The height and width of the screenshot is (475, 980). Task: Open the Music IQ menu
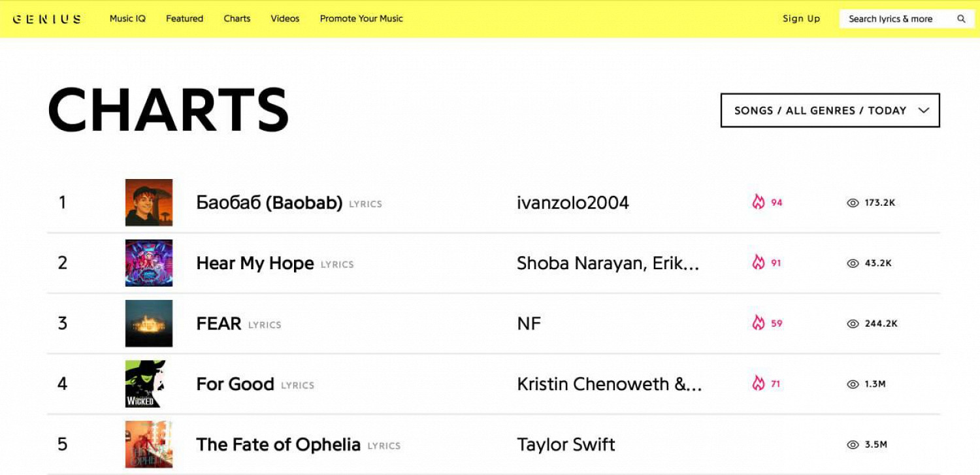(x=127, y=19)
